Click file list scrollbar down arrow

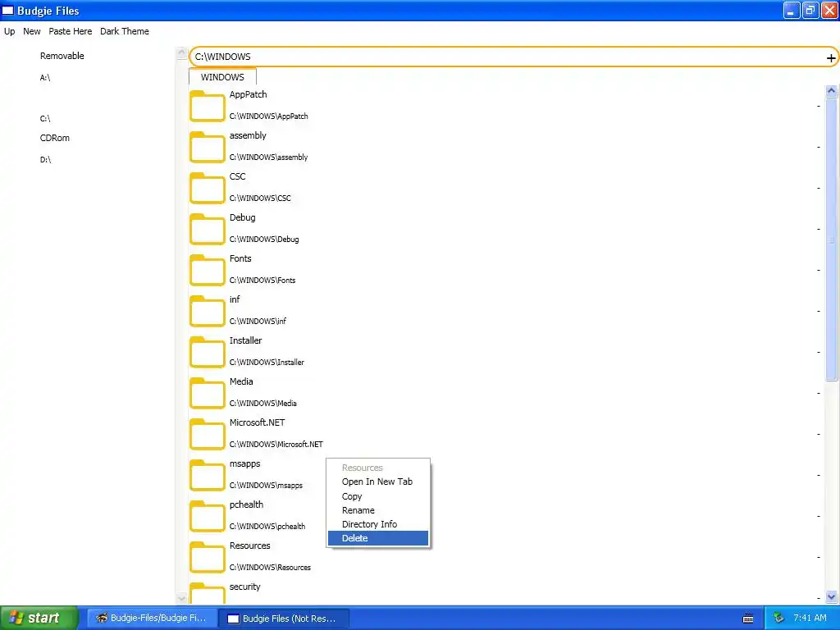(832, 596)
